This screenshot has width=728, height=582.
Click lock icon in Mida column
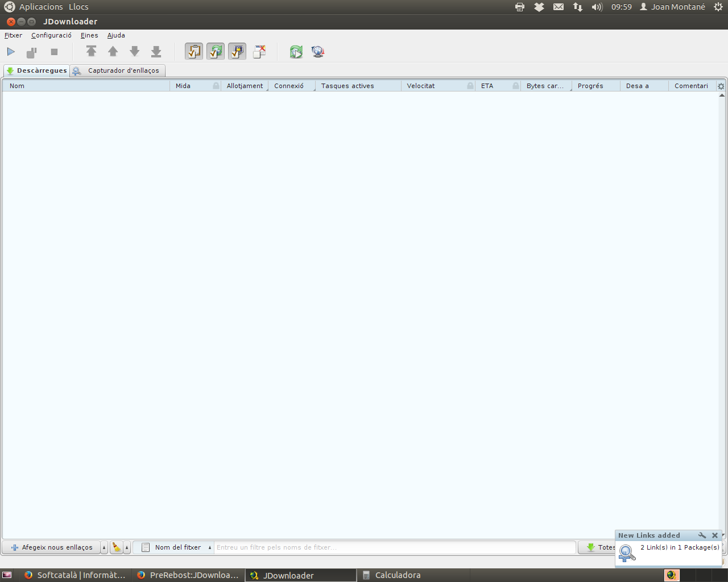point(216,86)
